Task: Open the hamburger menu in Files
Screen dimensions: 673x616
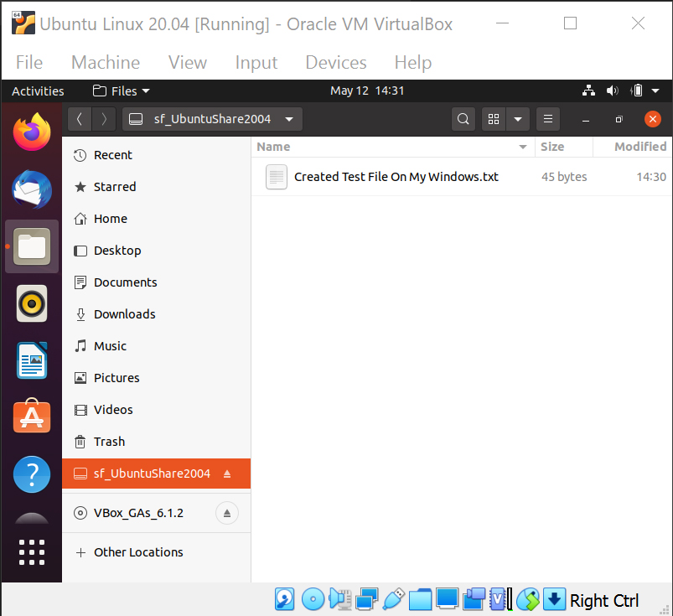Action: 547,118
